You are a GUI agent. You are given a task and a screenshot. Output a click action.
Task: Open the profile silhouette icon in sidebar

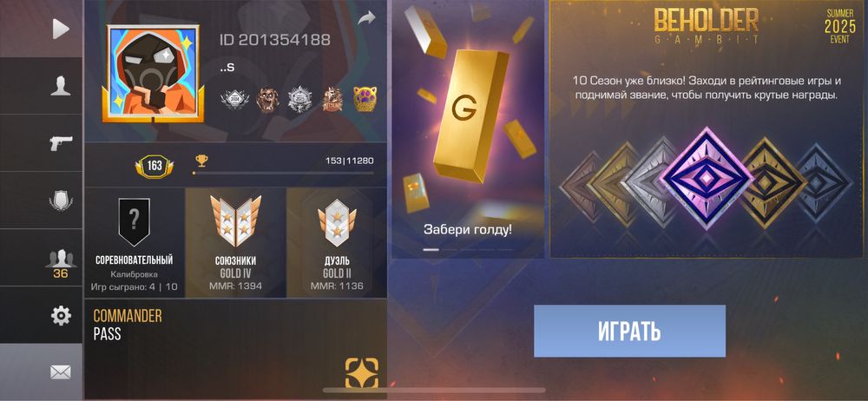coord(61,86)
